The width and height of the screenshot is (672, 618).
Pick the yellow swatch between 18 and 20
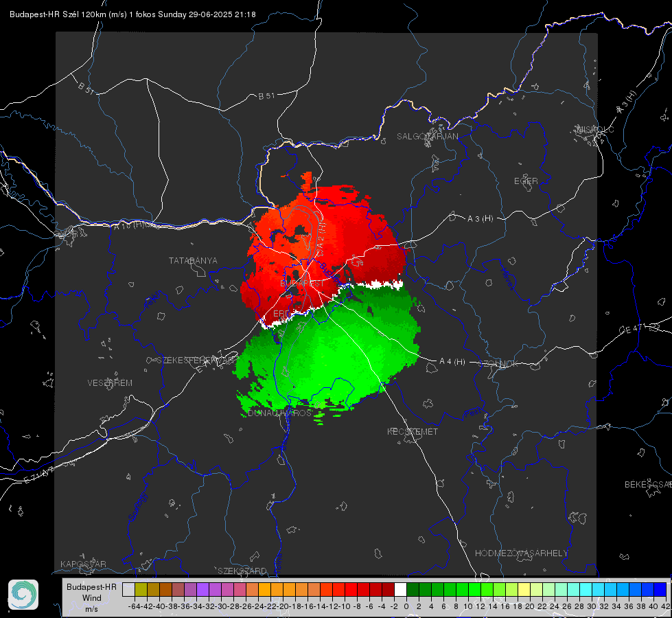[x=524, y=589]
